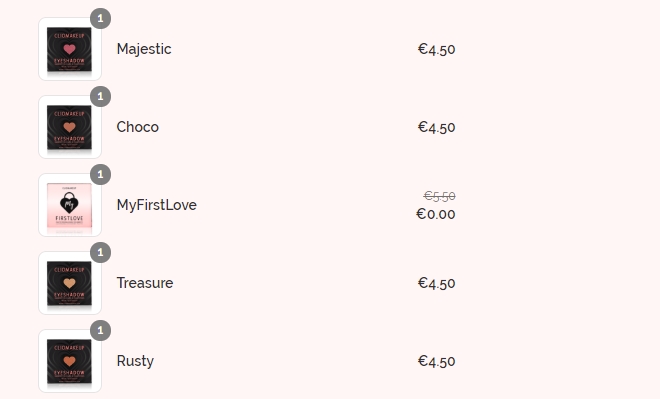Select the Treasure product name
This screenshot has height=399, width=660.
(x=145, y=283)
